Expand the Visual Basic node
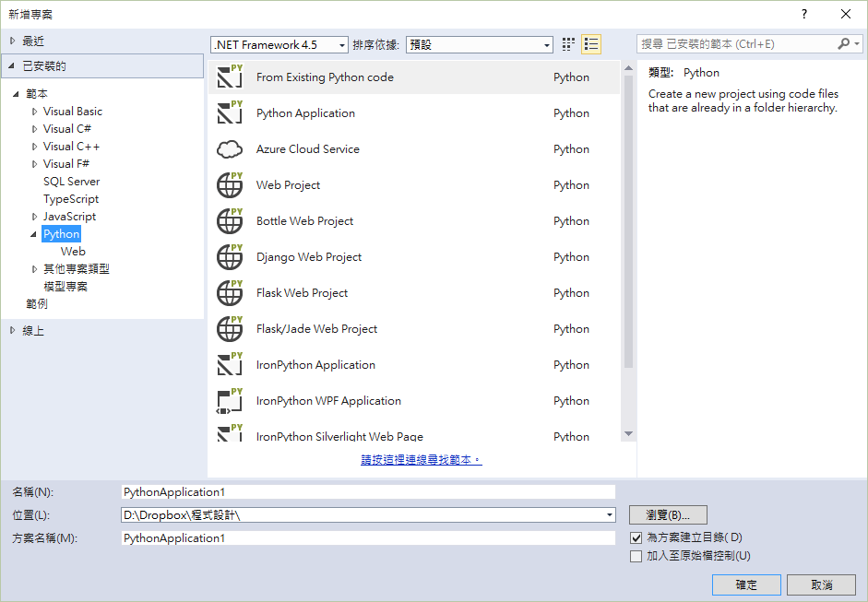 pos(34,112)
